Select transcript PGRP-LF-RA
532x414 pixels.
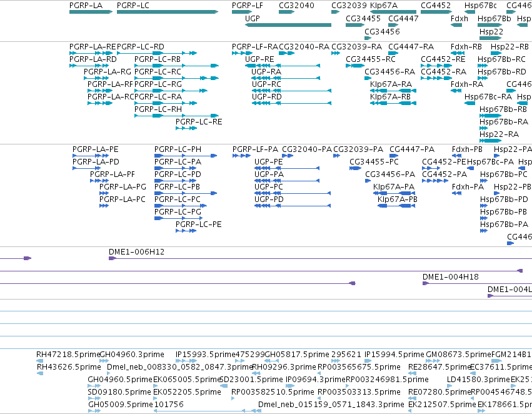(255, 47)
